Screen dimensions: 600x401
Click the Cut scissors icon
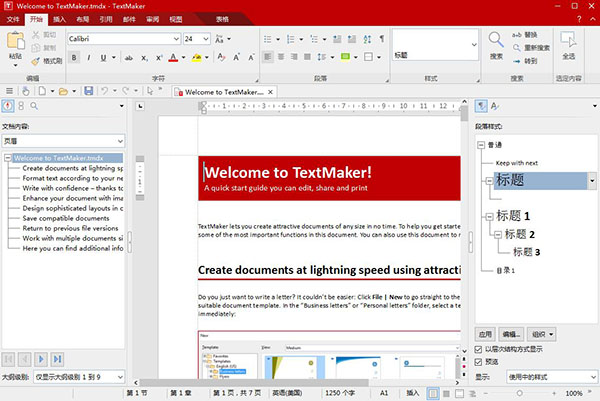click(36, 35)
